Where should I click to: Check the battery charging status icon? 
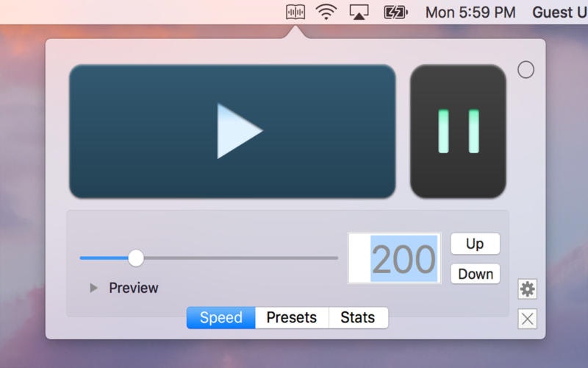[x=395, y=13]
